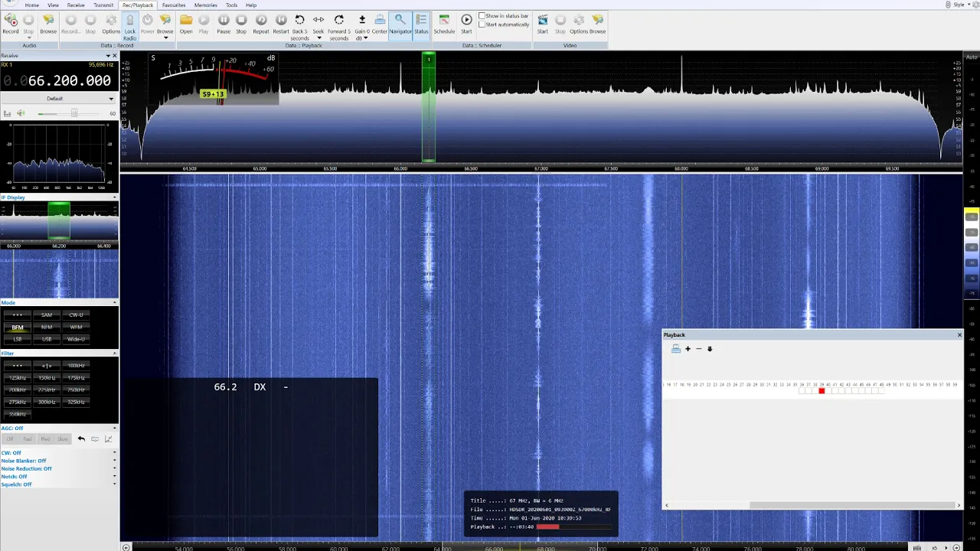Switch to the Transmit ribbon tab

pyautogui.click(x=103, y=5)
